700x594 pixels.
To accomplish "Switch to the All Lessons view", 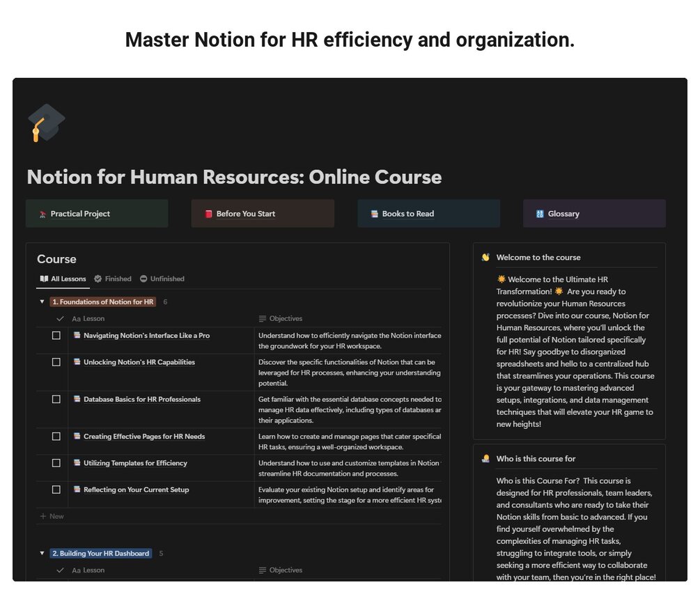I will (63, 279).
